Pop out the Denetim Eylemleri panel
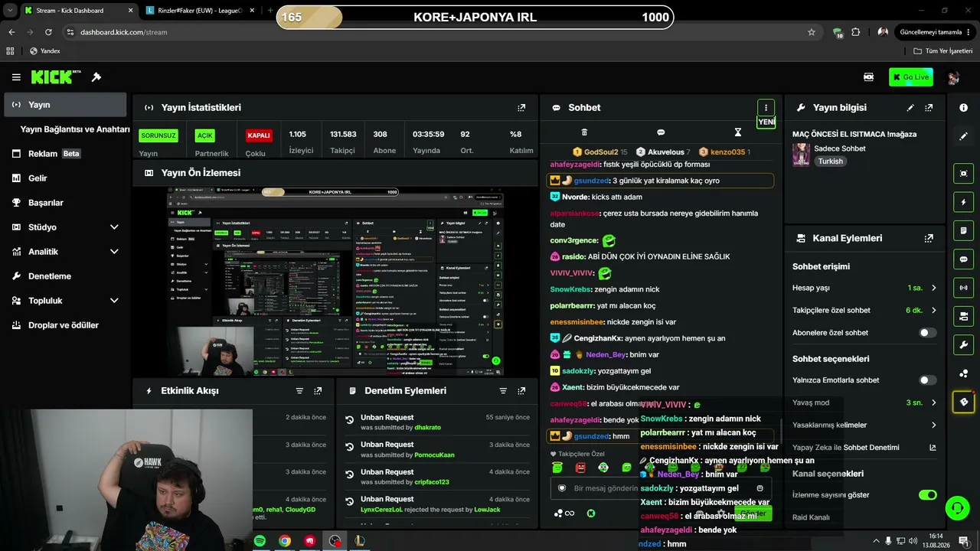 click(x=521, y=390)
